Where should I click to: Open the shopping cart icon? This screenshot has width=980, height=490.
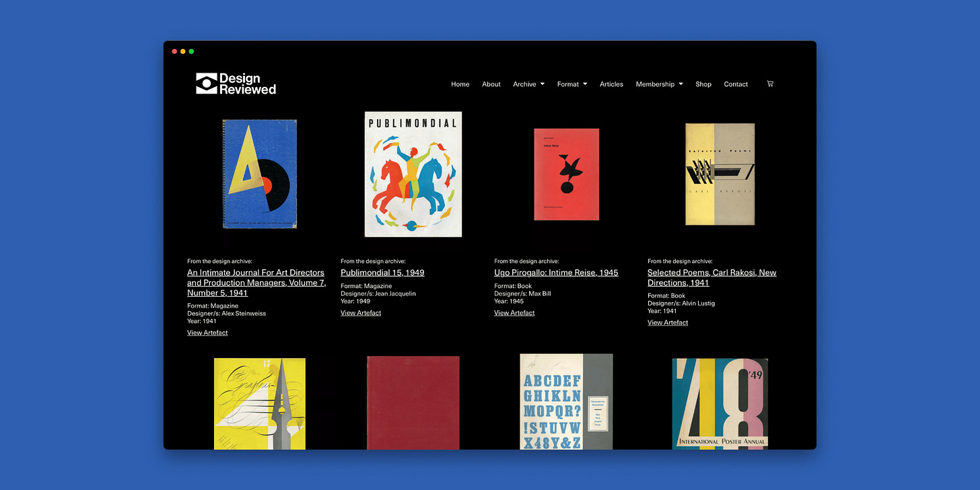pos(770,83)
